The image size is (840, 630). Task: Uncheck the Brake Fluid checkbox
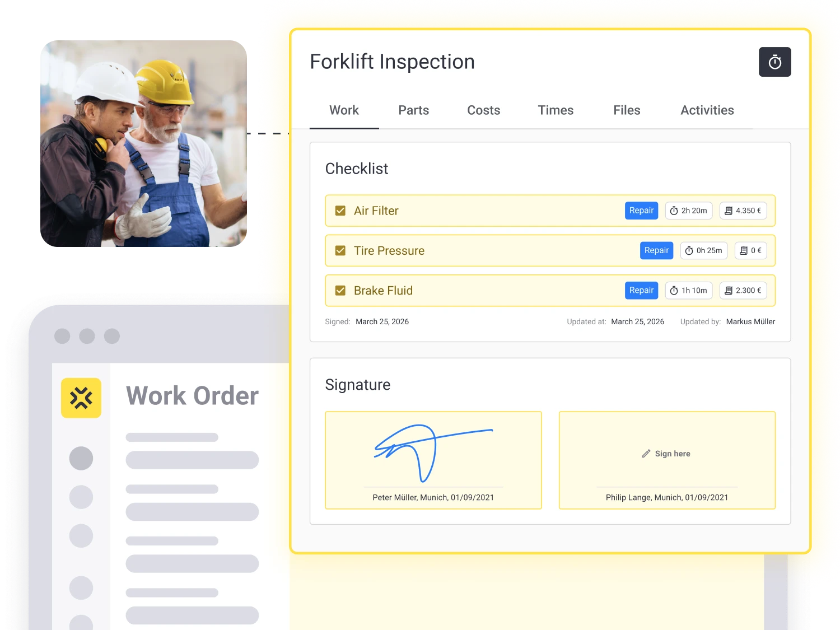[x=340, y=291]
